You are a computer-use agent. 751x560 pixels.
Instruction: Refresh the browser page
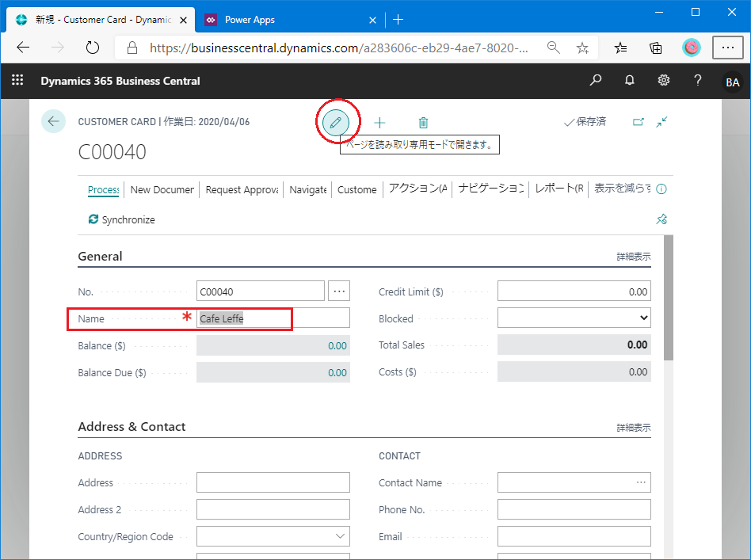coord(92,47)
